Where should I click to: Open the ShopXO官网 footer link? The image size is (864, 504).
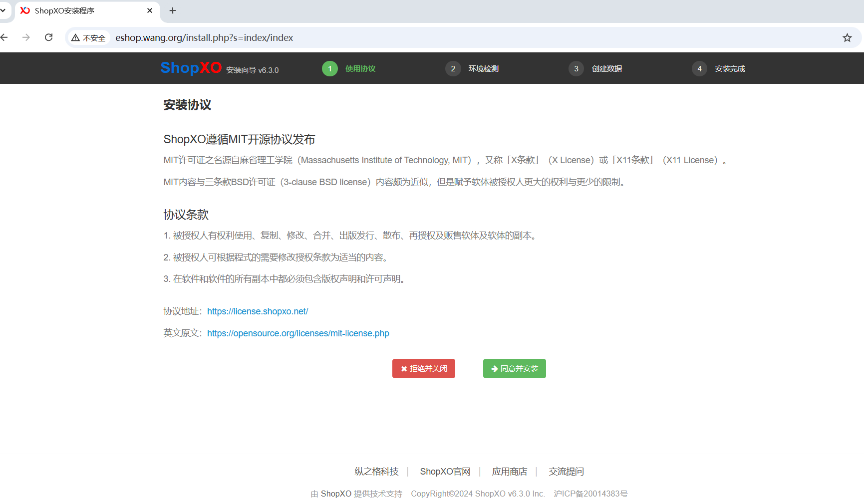pyautogui.click(x=445, y=472)
